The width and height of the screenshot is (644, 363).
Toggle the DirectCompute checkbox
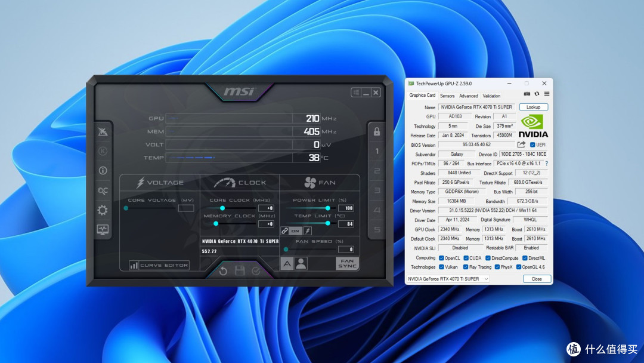click(x=488, y=258)
